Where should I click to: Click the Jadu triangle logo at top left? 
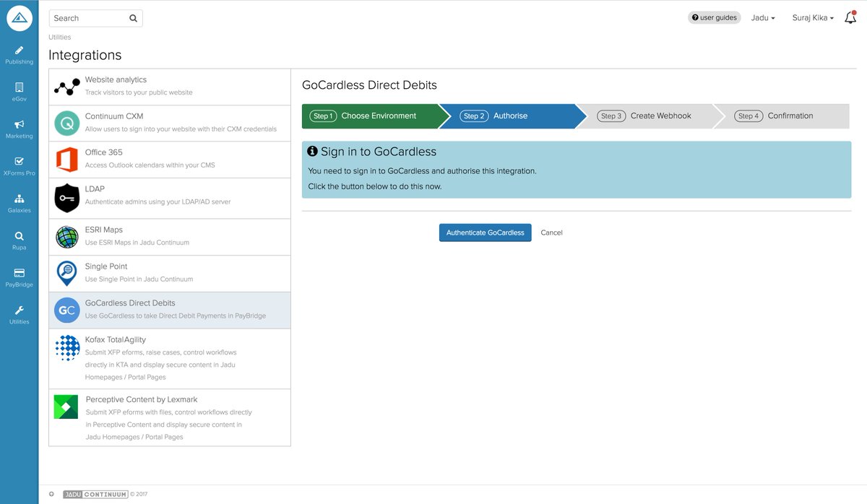19,17
